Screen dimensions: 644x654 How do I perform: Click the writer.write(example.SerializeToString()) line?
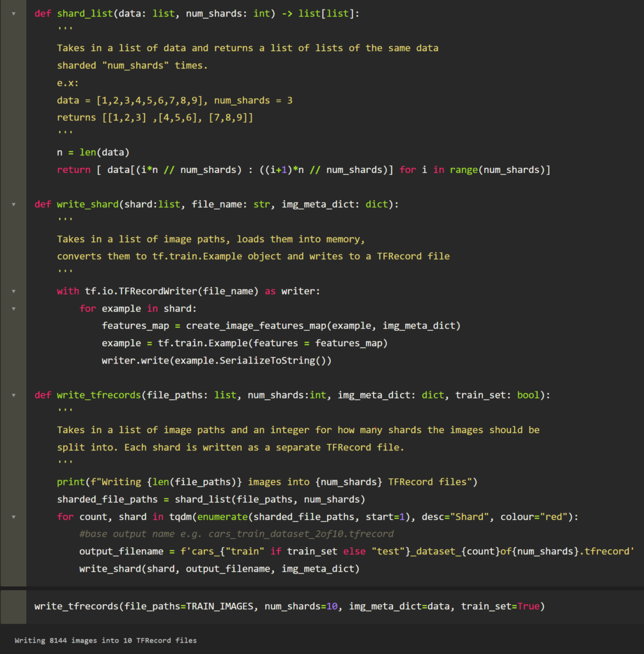[x=217, y=361]
